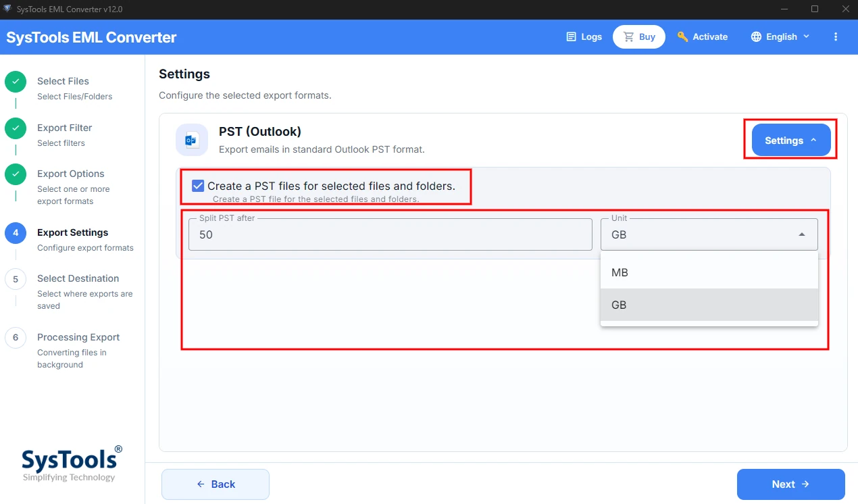The height and width of the screenshot is (504, 858).
Task: Click the Export Options step checkmark icon
Action: point(16,174)
